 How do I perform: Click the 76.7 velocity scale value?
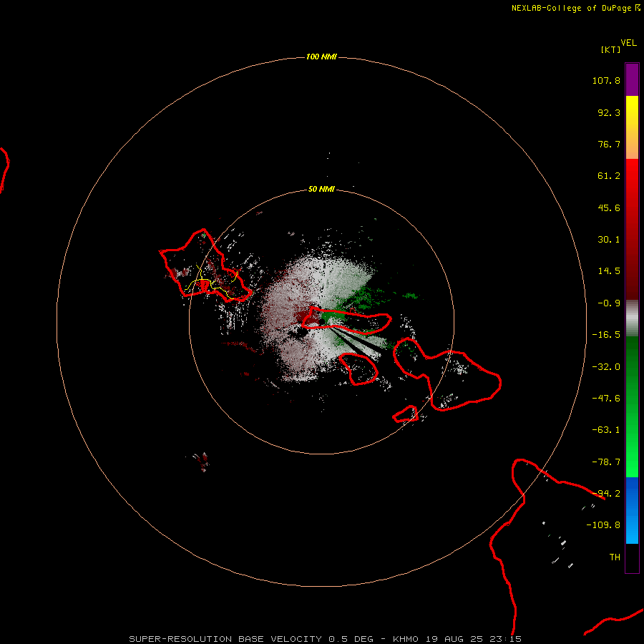coord(609,144)
